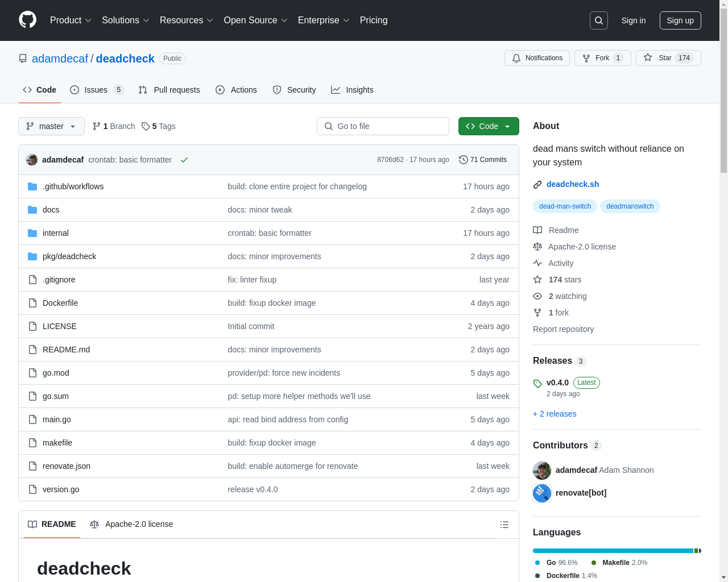This screenshot has width=728, height=582.
Task: View the 1 fork network
Action: (x=551, y=313)
